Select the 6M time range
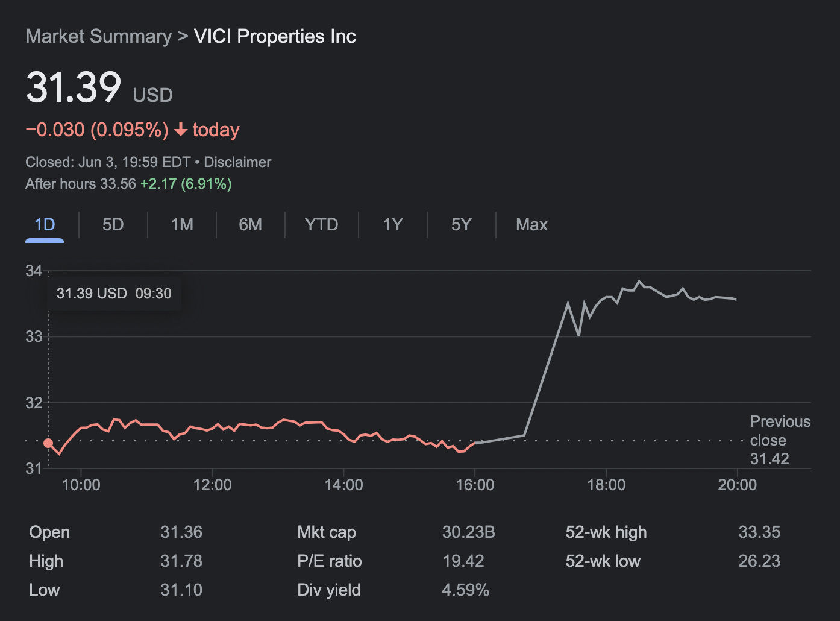Screen dimensions: 840x621 click(250, 224)
